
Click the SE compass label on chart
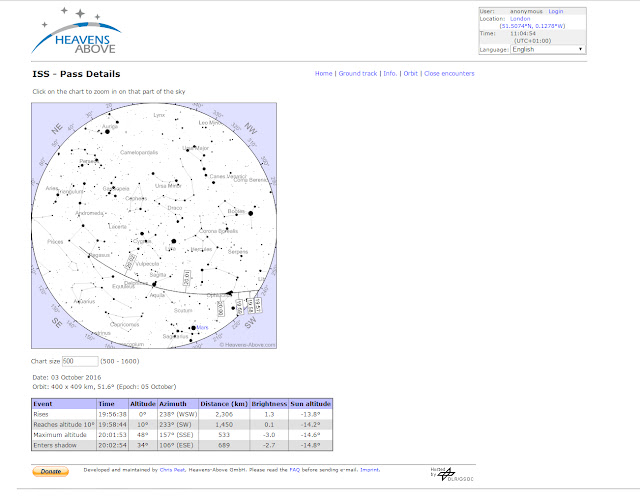(x=57, y=323)
